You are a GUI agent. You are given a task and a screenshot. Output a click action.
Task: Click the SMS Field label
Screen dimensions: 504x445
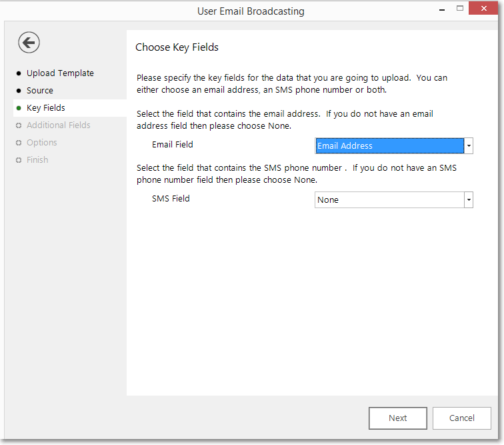(171, 199)
